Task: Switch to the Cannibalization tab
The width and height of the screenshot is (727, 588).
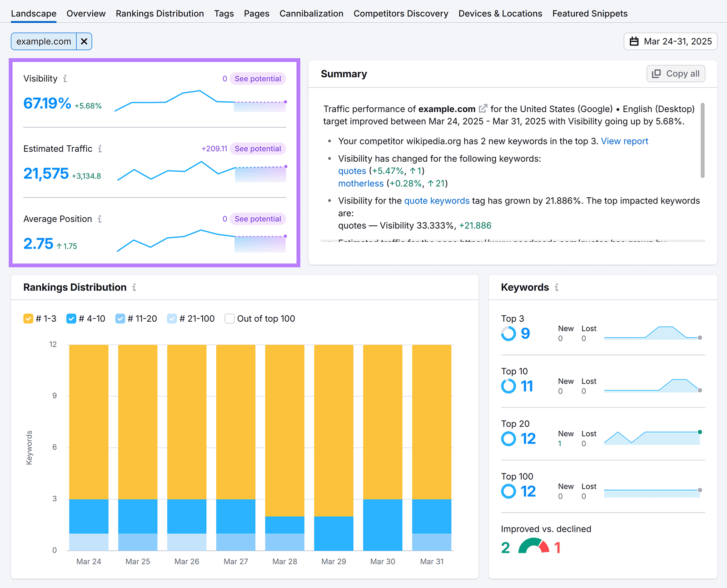Action: click(311, 13)
